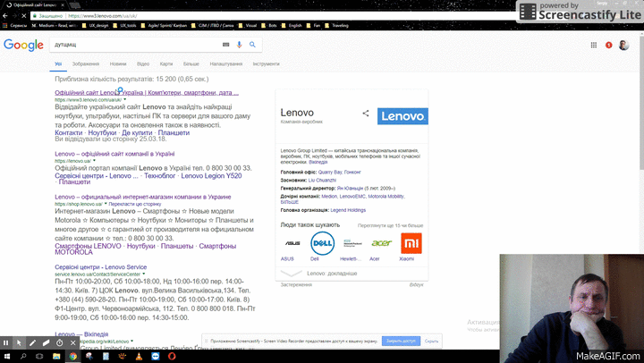Click the blue 'Закрыть доступ' button
644x363 pixels.
tap(399, 341)
